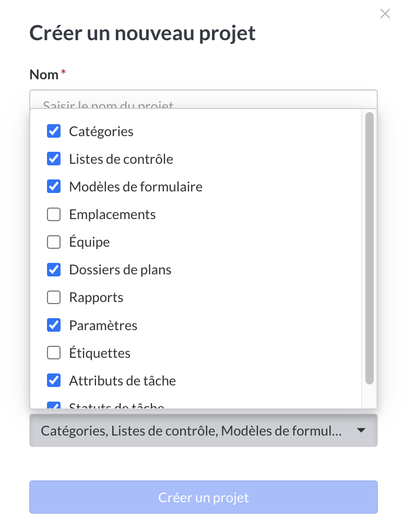
Task: Uncheck the Catégories checkbox
Action: coord(54,131)
